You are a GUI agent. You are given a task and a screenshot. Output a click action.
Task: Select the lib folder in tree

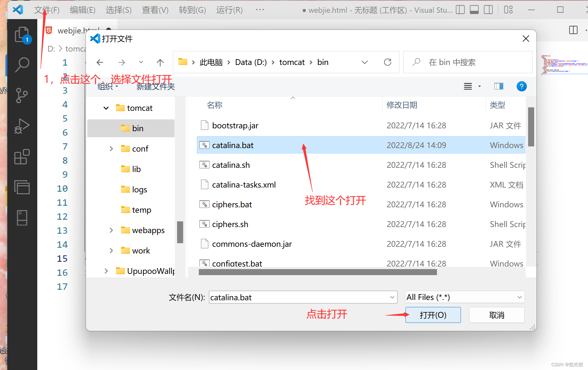(131, 169)
